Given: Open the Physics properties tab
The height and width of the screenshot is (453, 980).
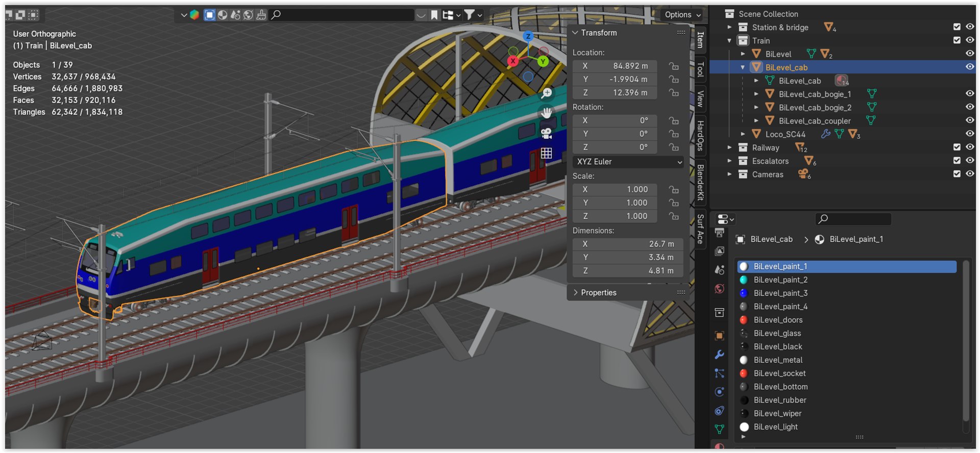Looking at the screenshot, I should pos(719,392).
